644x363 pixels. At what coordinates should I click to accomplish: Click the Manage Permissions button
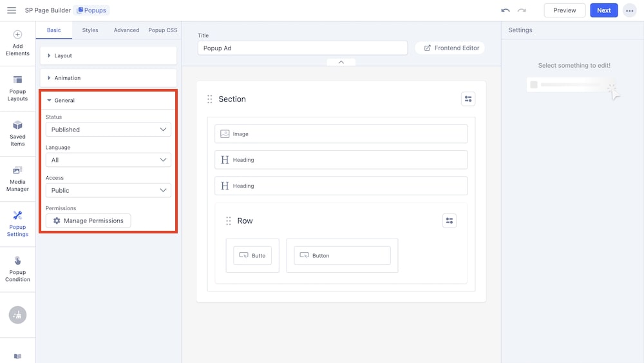coord(88,221)
